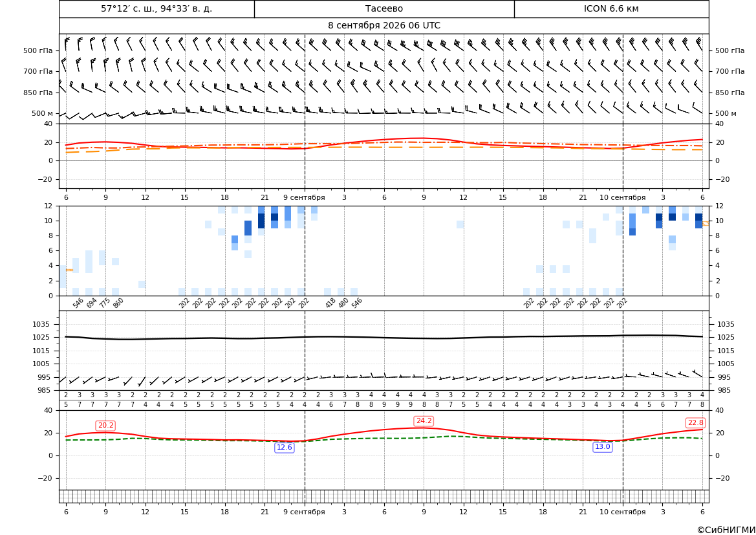The image size is (756, 535).
Task: Click the 12.6 blue minimum temperature label
Action: [x=285, y=448]
